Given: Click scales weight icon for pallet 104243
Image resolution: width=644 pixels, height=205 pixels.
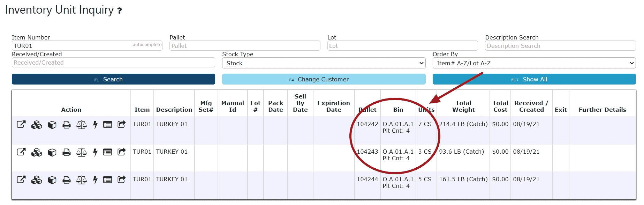Looking at the screenshot, I should coord(82,152).
